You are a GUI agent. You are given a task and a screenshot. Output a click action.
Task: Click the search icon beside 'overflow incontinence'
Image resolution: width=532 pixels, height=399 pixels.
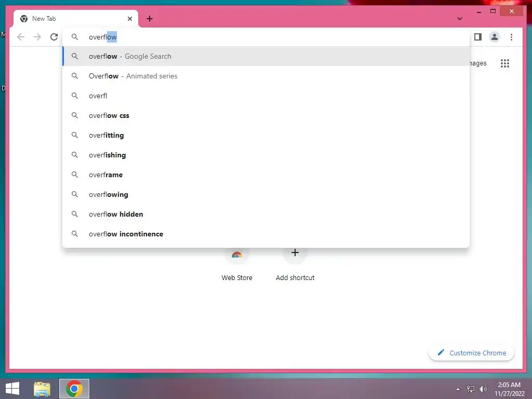coord(75,234)
